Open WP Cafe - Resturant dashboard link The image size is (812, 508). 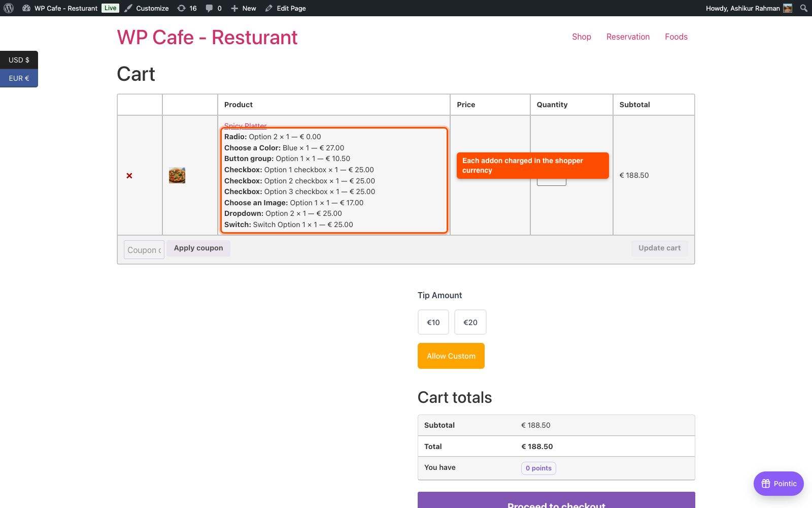(60, 8)
